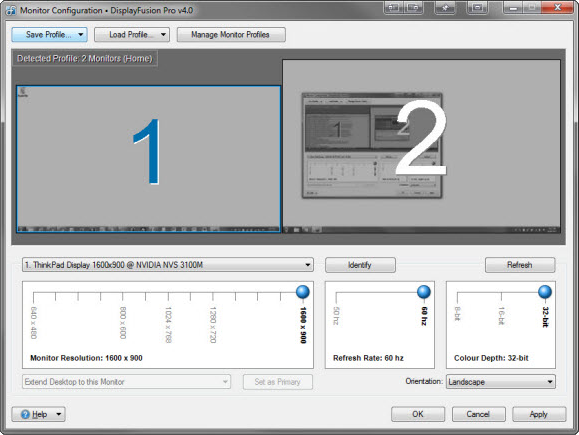Click the '1600 x 900' resolution tick label
Viewport: 579px width, 435px height.
point(303,325)
